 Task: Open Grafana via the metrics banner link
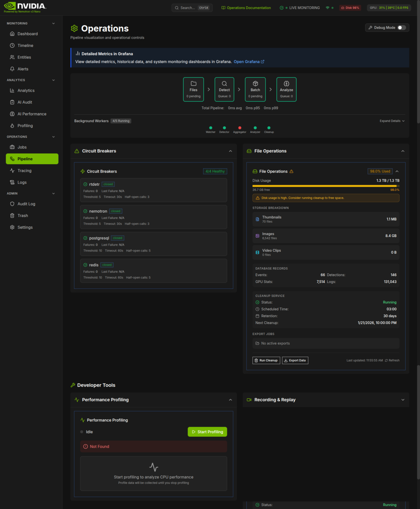(248, 61)
